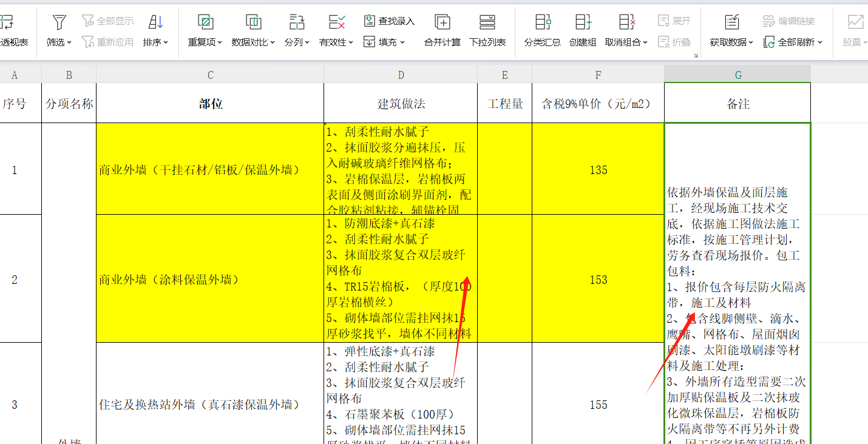Screen dimensions: 868x444
Task: Click the 获取数据 get data icon
Action: pos(732,22)
